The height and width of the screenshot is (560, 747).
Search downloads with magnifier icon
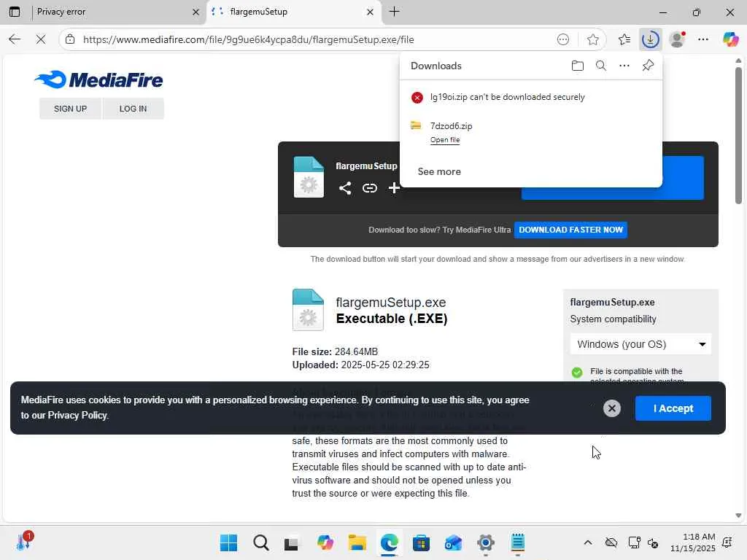[x=601, y=66]
